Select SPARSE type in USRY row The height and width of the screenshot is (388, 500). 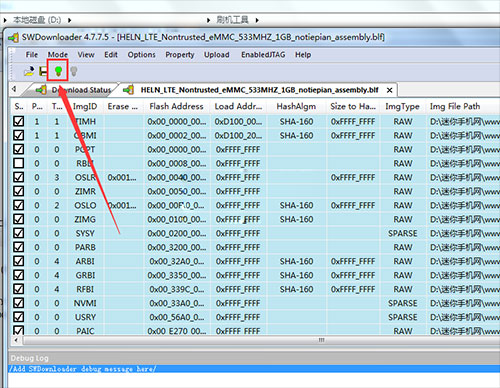tap(403, 317)
